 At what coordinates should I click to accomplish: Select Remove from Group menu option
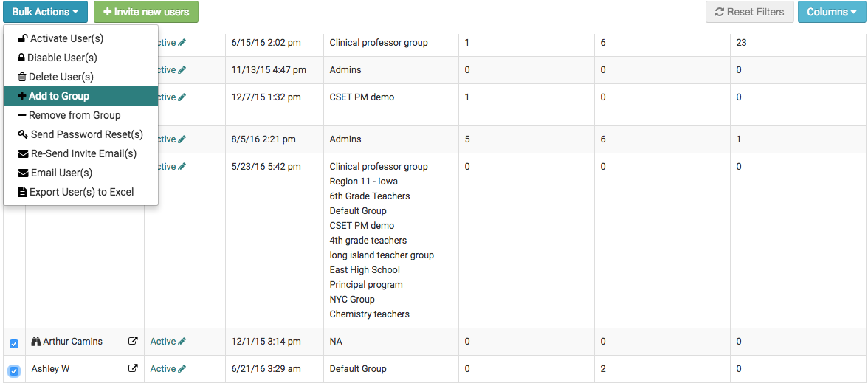click(74, 115)
